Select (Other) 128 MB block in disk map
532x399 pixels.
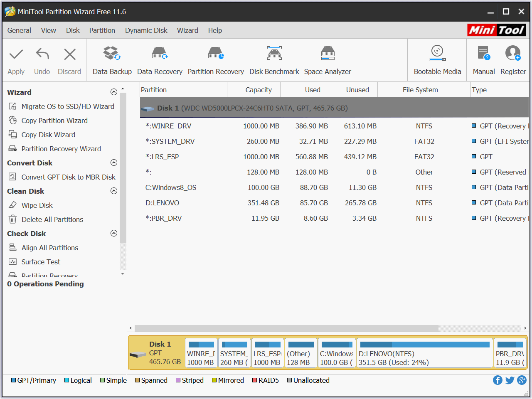tap(301, 353)
